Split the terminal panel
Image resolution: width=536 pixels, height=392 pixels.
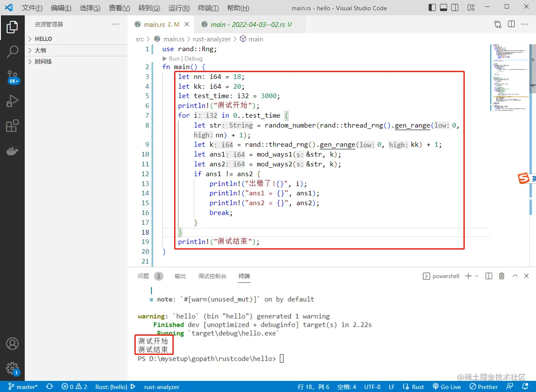pyautogui.click(x=489, y=276)
